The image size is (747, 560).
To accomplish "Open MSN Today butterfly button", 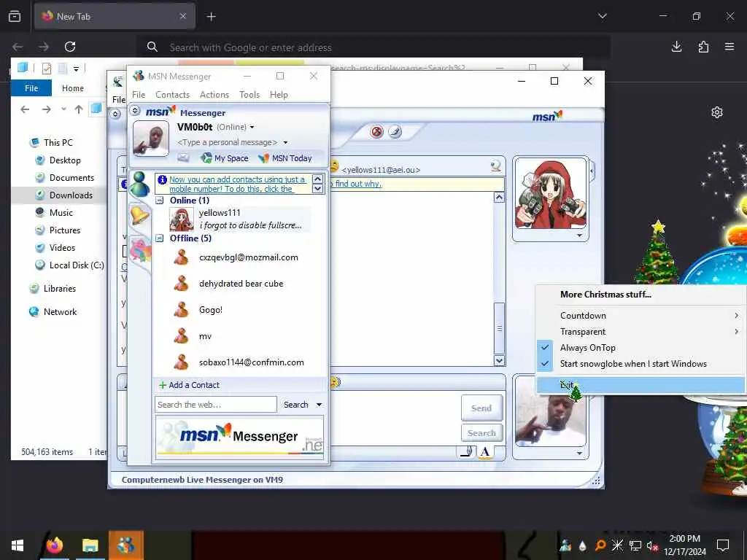I will click(285, 158).
